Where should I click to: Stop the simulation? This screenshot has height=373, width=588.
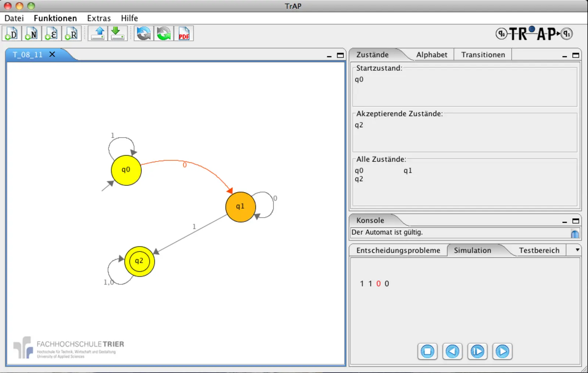(x=427, y=352)
